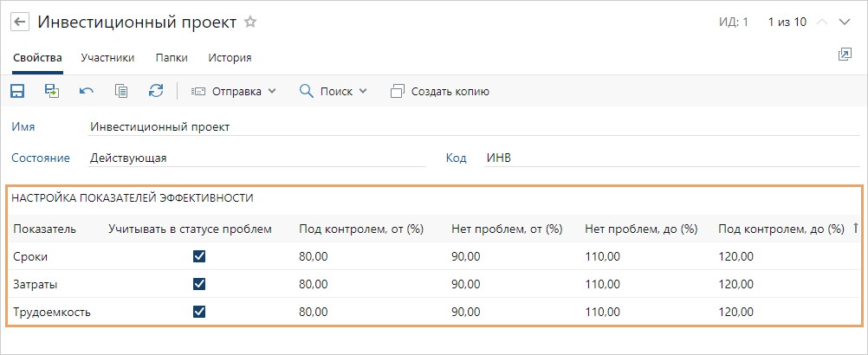Click the back arrow icon

[19, 23]
